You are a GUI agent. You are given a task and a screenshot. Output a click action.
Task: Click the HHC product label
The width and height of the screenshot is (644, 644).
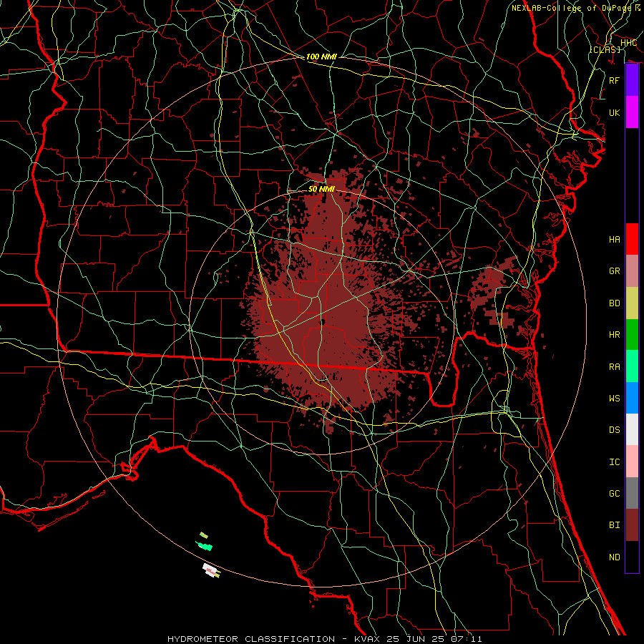click(628, 43)
